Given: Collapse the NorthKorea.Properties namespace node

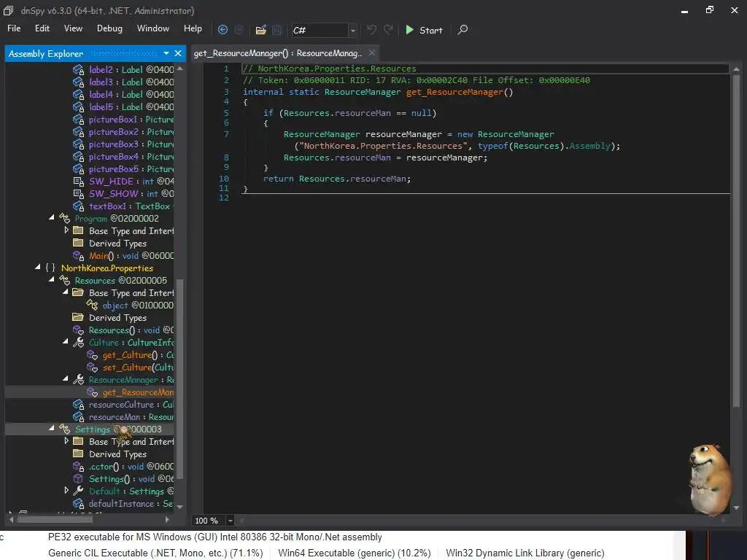Looking at the screenshot, I should pyautogui.click(x=38, y=268).
